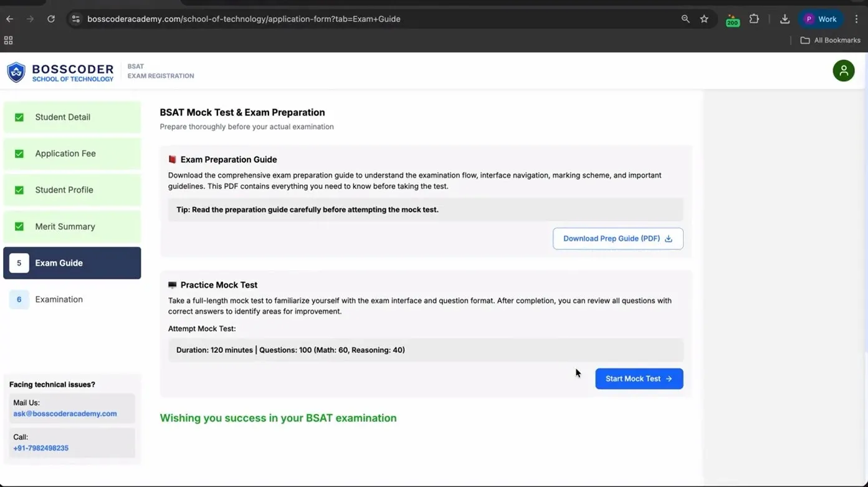Screen dimensions: 868x487
Task: Click the monitor icon beside Practice Mock Test
Action: point(173,285)
